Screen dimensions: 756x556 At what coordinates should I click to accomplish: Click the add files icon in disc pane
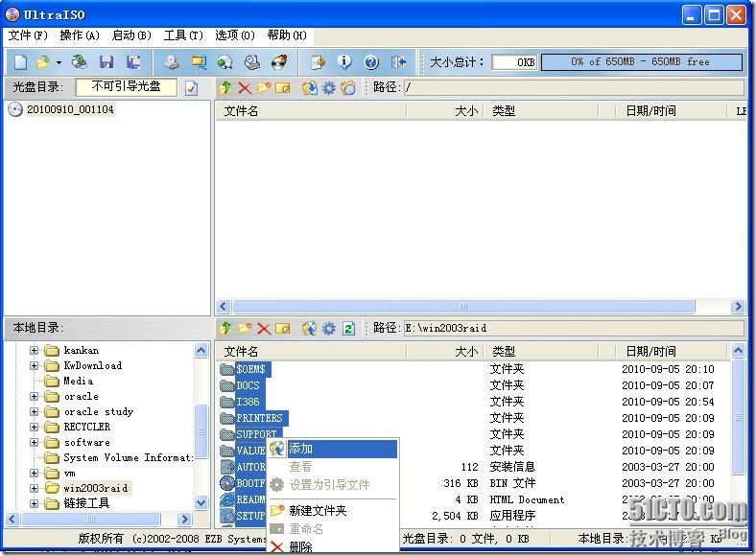pos(310,87)
